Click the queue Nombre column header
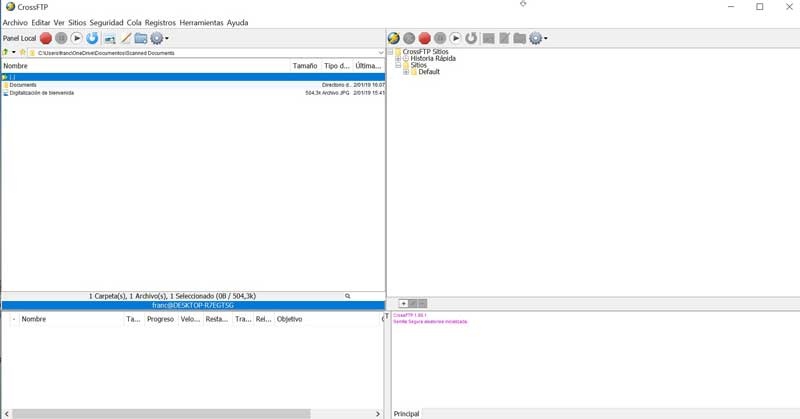800x419 pixels. [x=70, y=319]
